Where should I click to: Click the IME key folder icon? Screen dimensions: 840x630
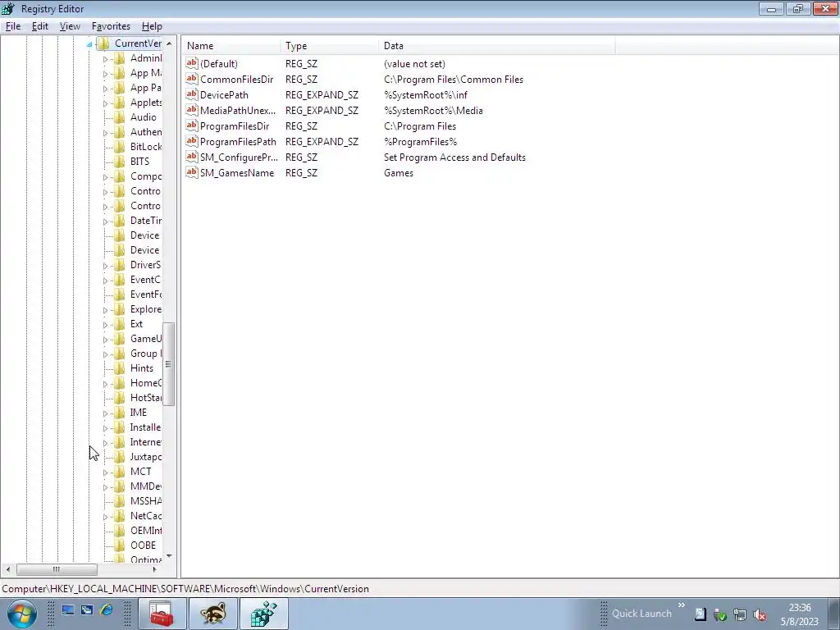(120, 413)
